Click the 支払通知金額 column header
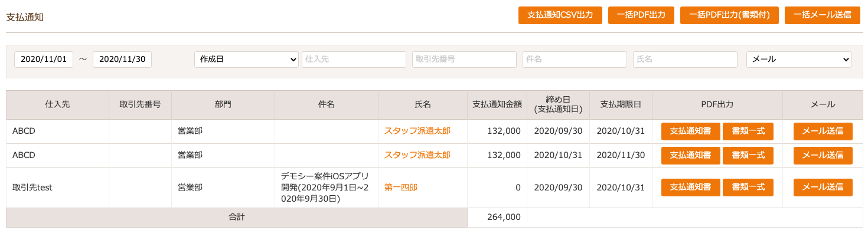The width and height of the screenshot is (868, 250). point(497,104)
